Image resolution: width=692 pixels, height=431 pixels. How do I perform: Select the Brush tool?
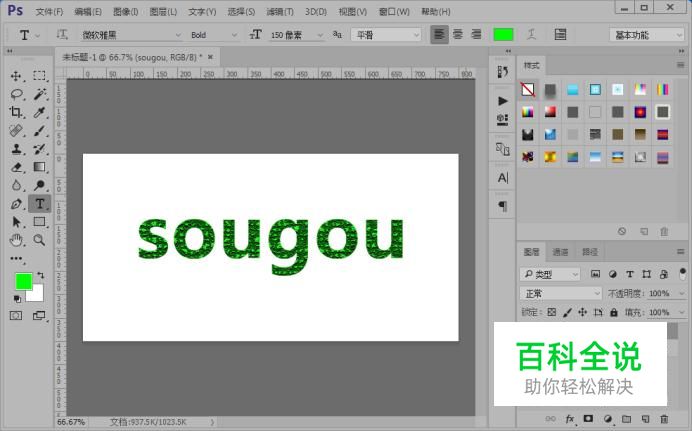point(39,131)
